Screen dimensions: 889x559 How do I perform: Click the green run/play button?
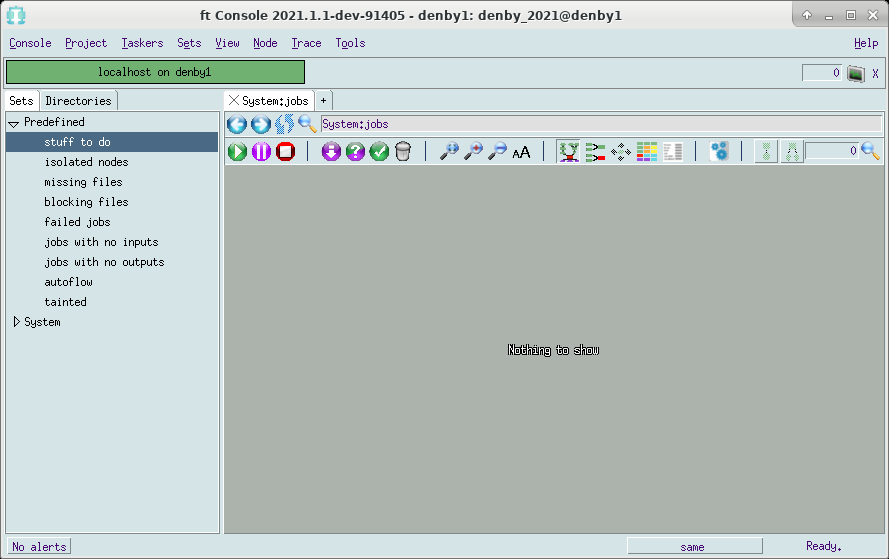pyautogui.click(x=237, y=152)
